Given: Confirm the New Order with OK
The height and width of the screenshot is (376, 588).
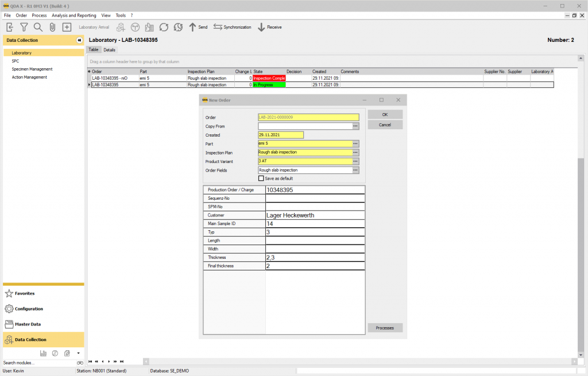Looking at the screenshot, I should (385, 114).
